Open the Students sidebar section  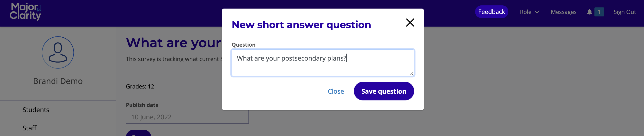pyautogui.click(x=36, y=110)
